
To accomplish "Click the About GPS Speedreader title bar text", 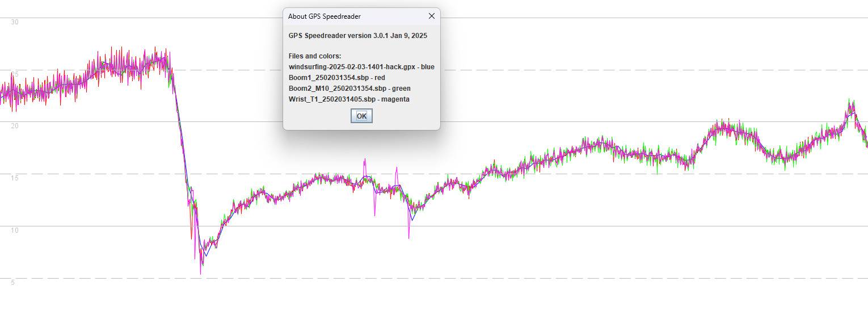I will coord(324,16).
